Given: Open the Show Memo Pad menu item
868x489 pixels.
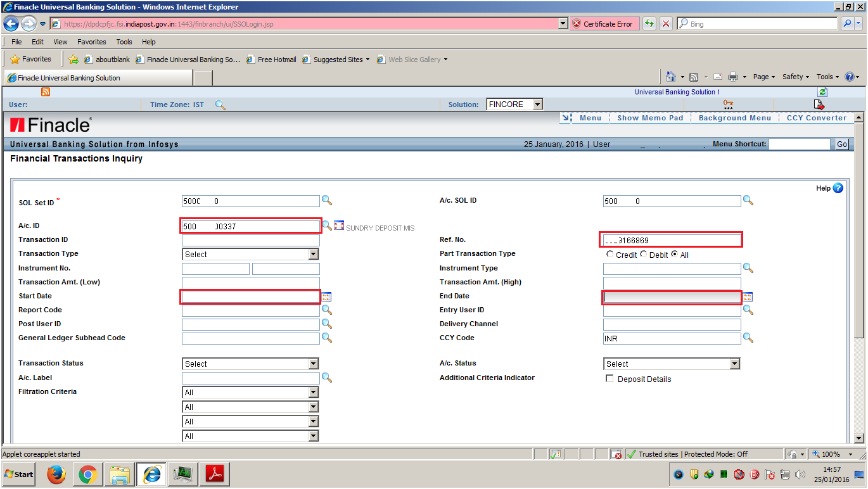Looking at the screenshot, I should click(649, 117).
